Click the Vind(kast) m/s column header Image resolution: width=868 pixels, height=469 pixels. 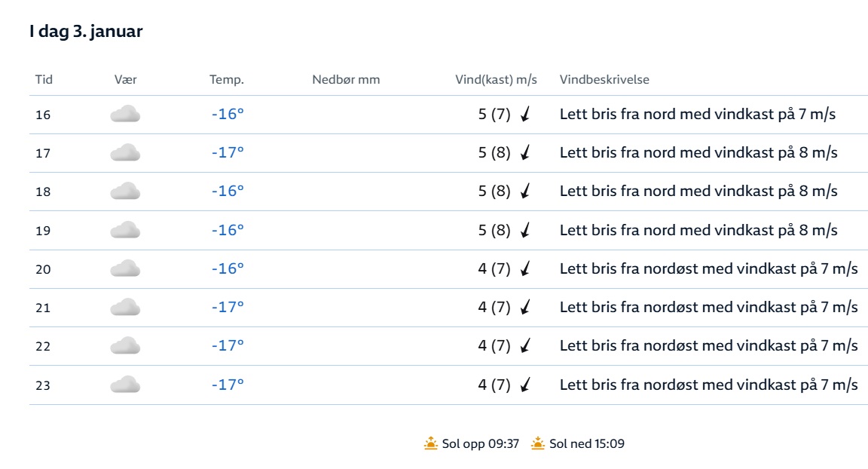(496, 79)
